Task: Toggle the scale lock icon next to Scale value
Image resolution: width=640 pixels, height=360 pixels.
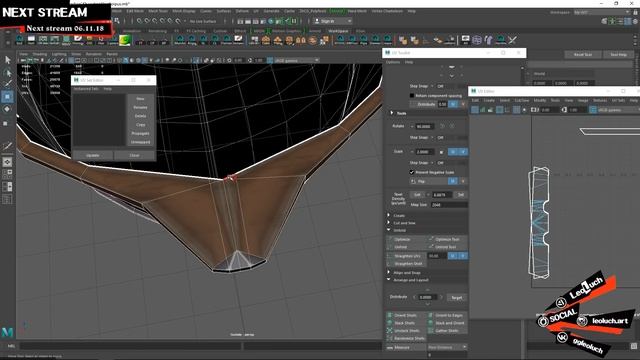Action: 441,152
